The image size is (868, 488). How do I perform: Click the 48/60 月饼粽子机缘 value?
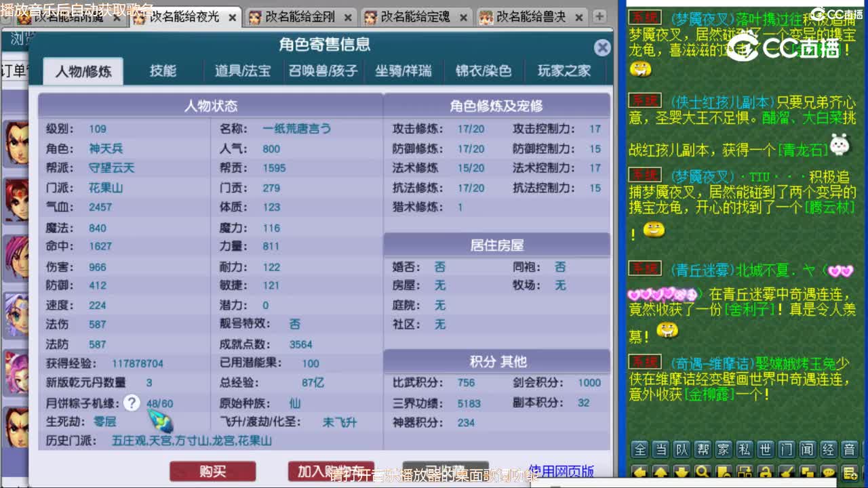coord(159,403)
